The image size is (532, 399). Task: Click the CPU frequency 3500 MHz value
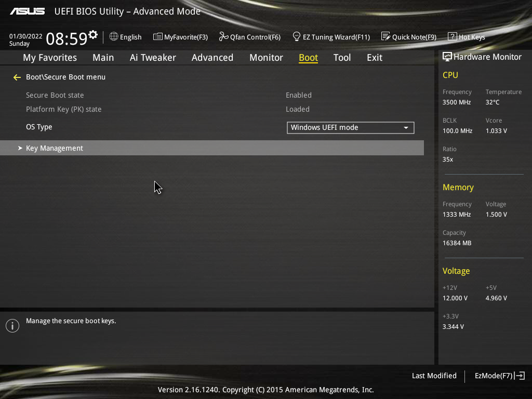pyautogui.click(x=456, y=102)
